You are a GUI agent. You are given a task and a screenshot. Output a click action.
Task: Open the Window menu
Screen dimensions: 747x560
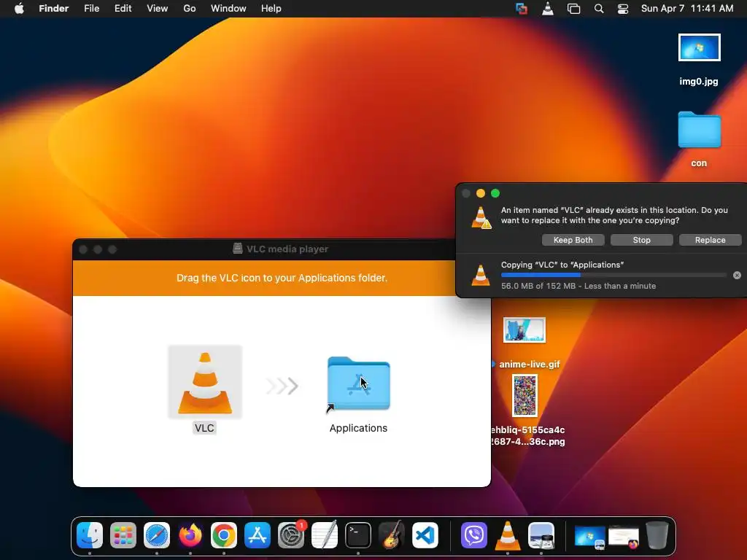pos(228,9)
